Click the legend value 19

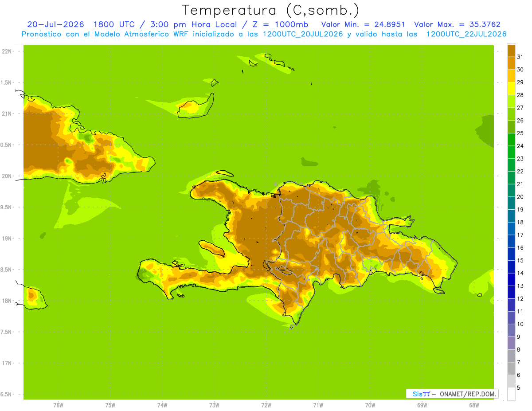pos(520,209)
